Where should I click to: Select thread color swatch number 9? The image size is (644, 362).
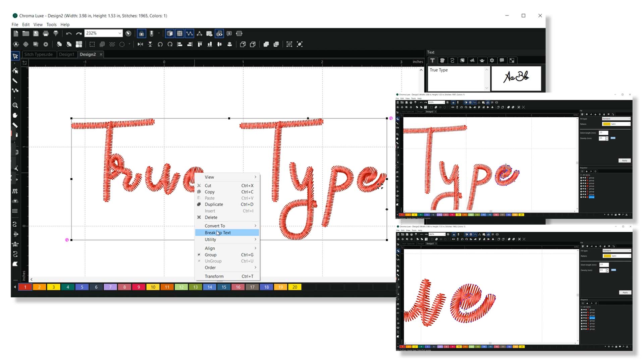pos(139,287)
